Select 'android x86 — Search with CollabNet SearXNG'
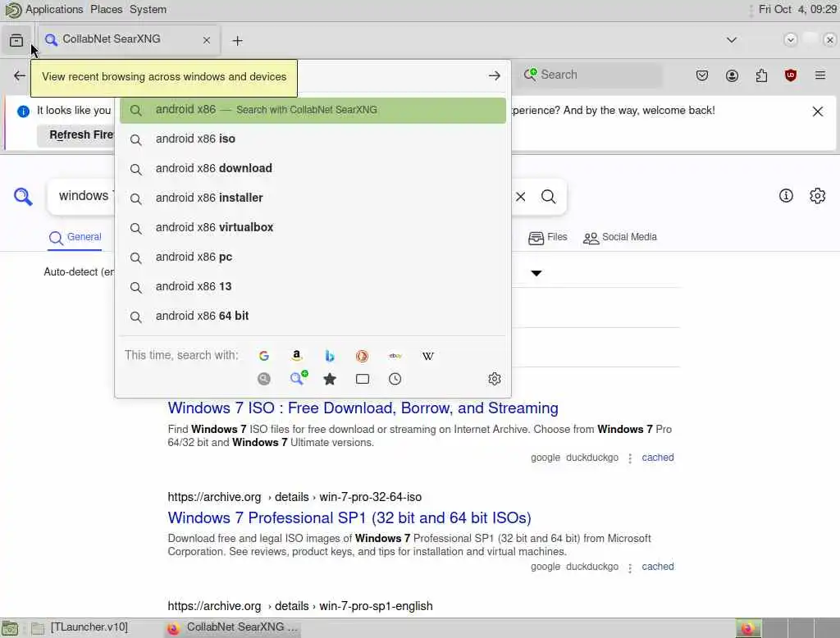 [313, 110]
